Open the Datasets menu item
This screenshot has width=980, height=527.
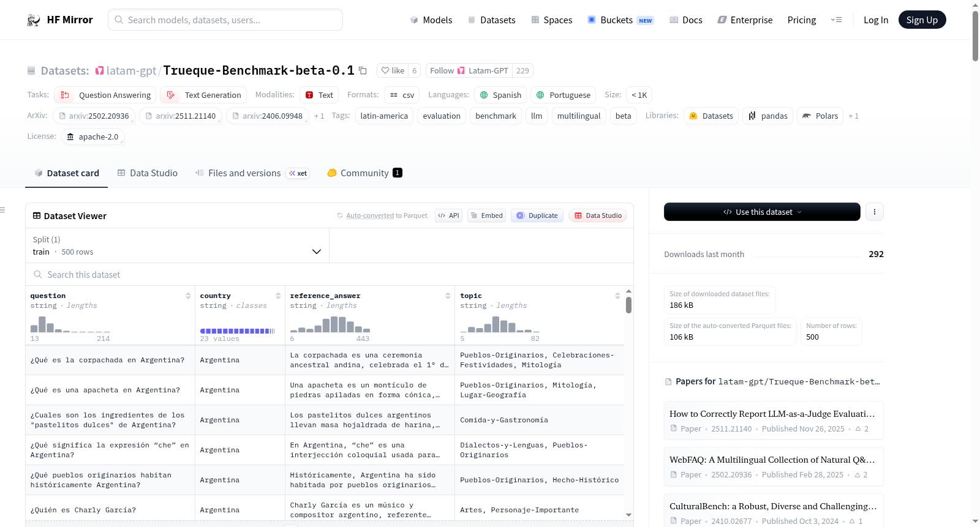(491, 20)
